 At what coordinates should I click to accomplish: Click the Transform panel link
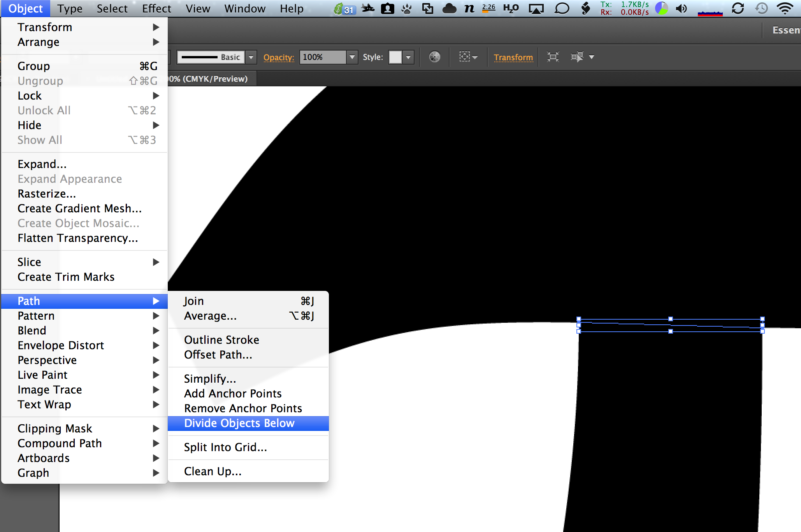click(x=513, y=57)
